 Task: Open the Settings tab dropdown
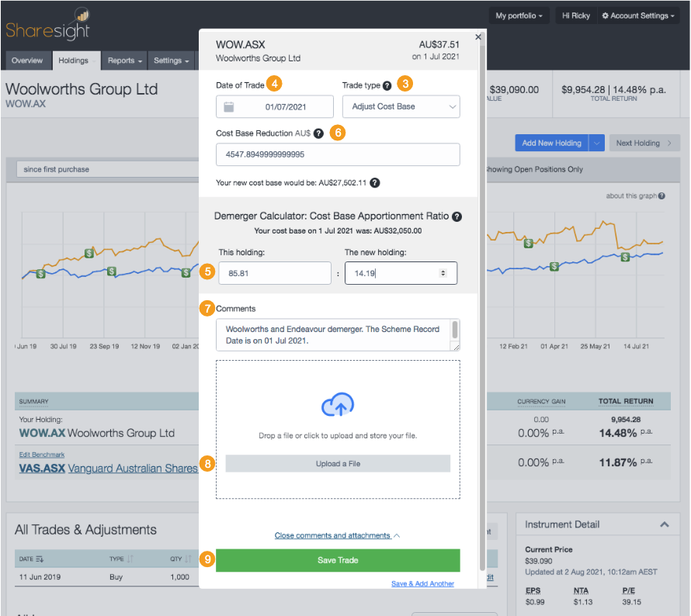tap(171, 61)
